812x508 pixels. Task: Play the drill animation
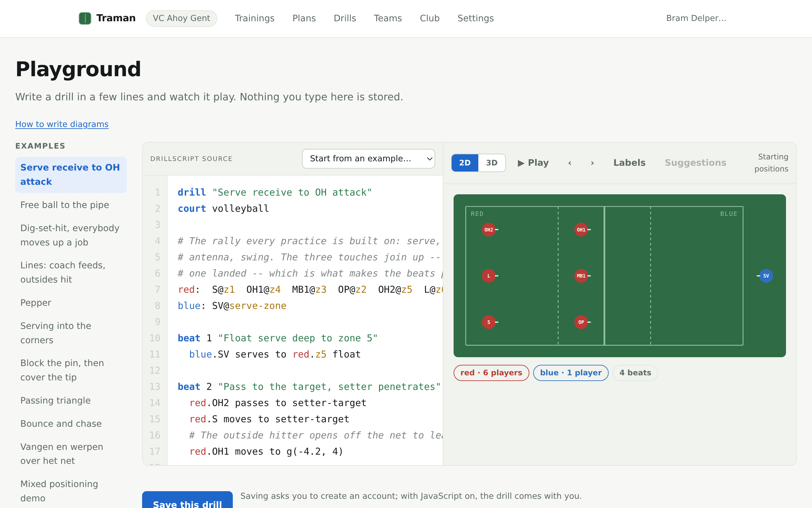(533, 163)
